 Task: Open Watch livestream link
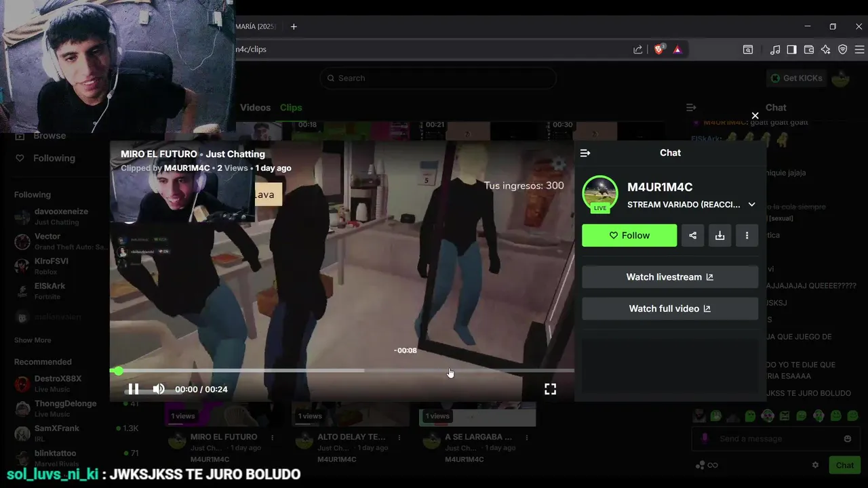click(670, 277)
